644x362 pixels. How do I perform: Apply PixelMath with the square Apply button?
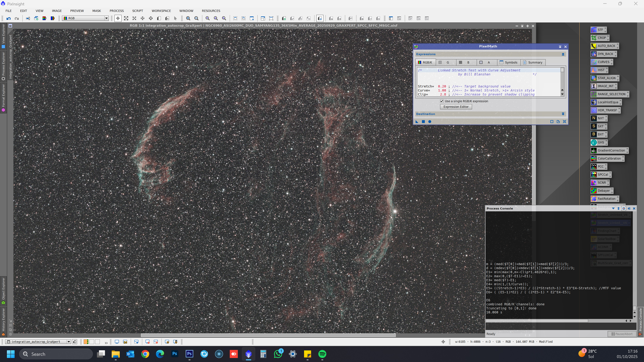tap(423, 122)
